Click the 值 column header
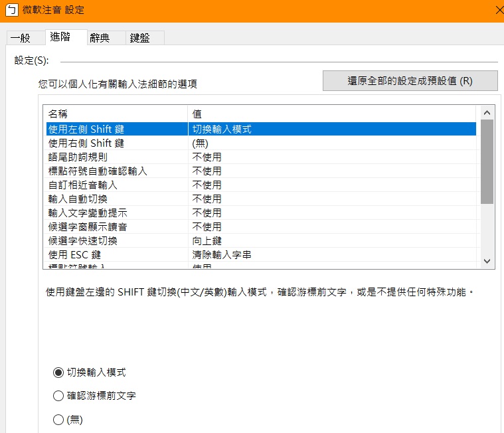504x433 pixels. (x=332, y=114)
